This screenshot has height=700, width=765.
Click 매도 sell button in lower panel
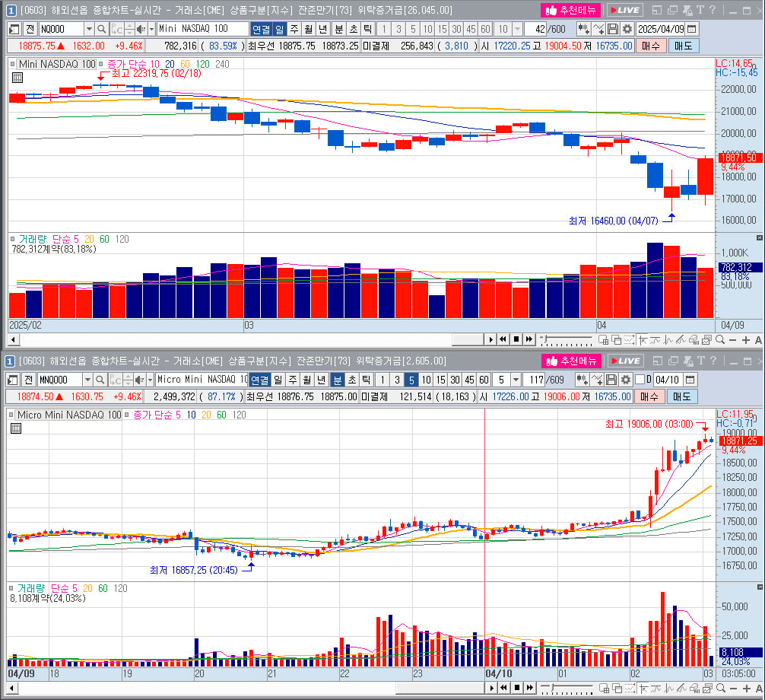click(x=682, y=396)
